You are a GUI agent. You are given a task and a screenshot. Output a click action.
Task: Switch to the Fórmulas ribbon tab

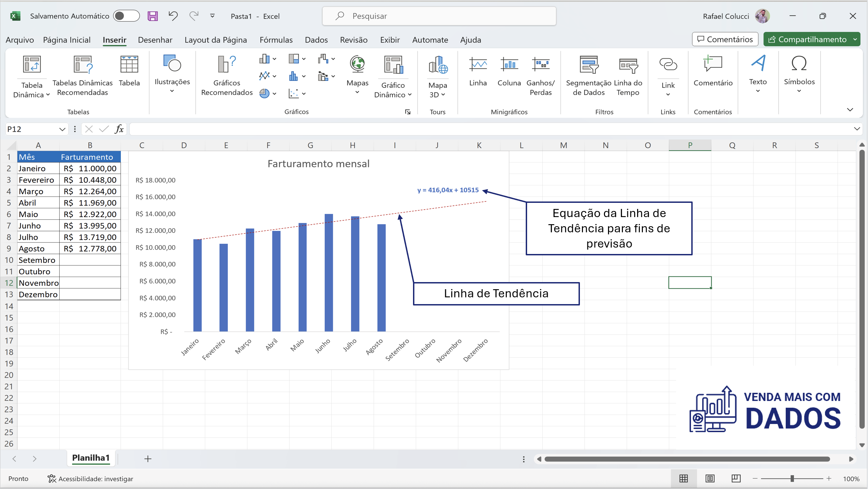(276, 40)
